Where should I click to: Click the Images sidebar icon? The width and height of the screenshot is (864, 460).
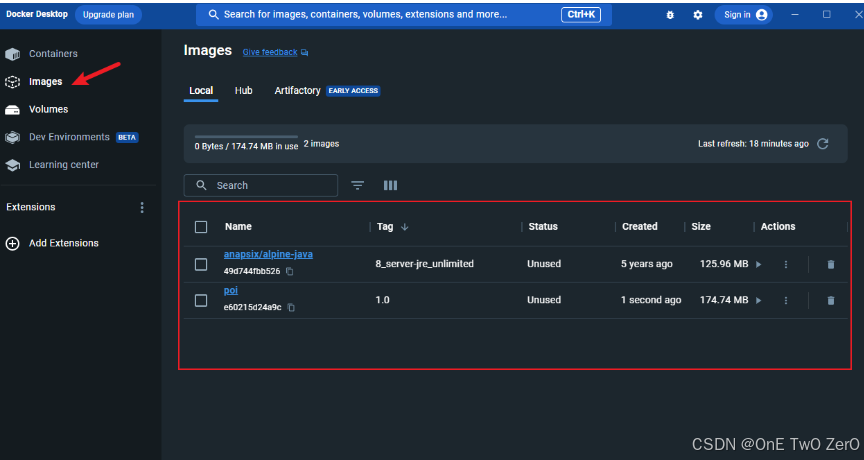pos(13,82)
